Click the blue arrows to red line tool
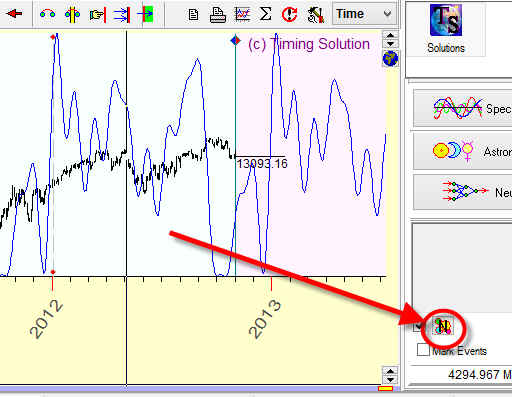The image size is (512, 397). point(121,15)
